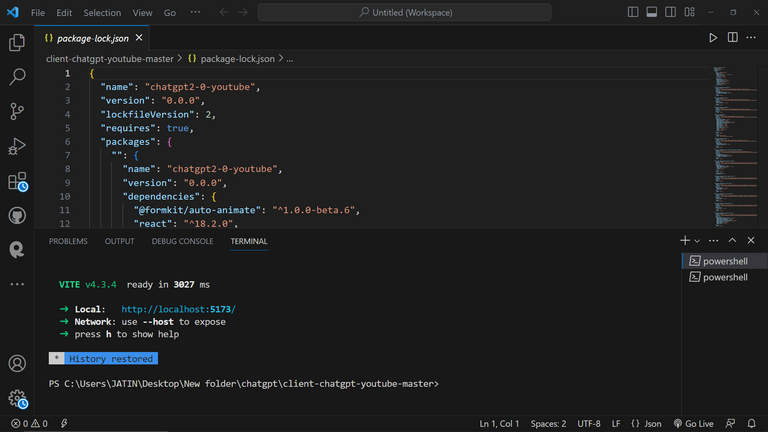Click the UTF-8 encoding button in status bar
Viewport: 768px width, 432px height.
(x=589, y=424)
